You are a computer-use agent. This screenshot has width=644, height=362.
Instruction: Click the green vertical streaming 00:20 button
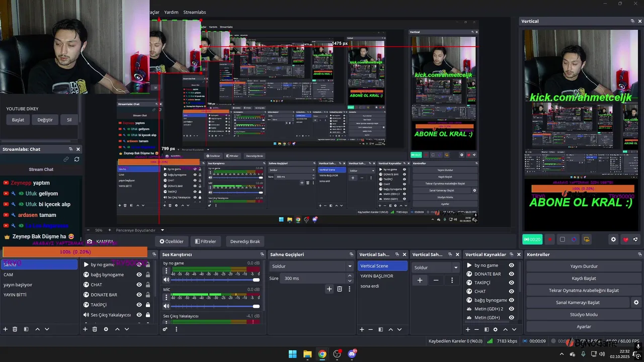tap(532, 239)
